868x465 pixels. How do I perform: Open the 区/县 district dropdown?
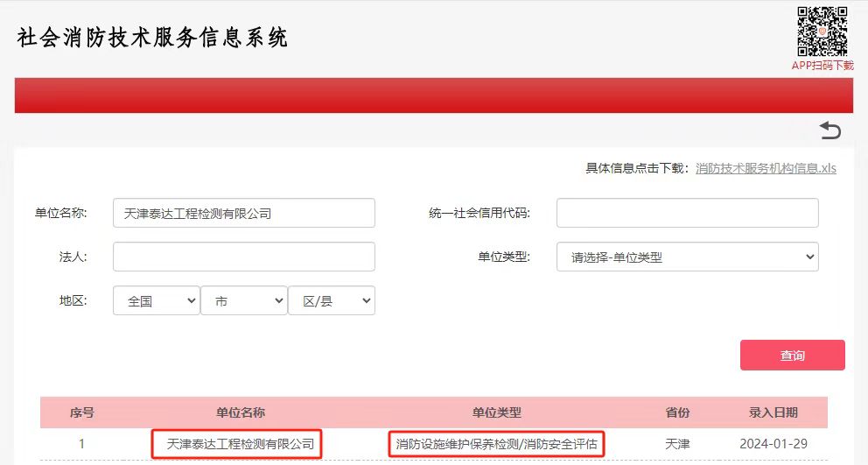pyautogui.click(x=332, y=300)
